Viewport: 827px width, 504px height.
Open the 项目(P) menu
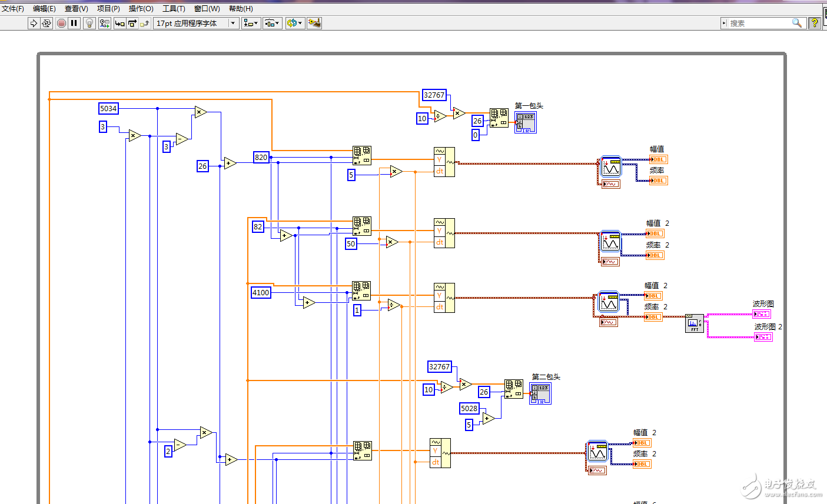coord(108,8)
